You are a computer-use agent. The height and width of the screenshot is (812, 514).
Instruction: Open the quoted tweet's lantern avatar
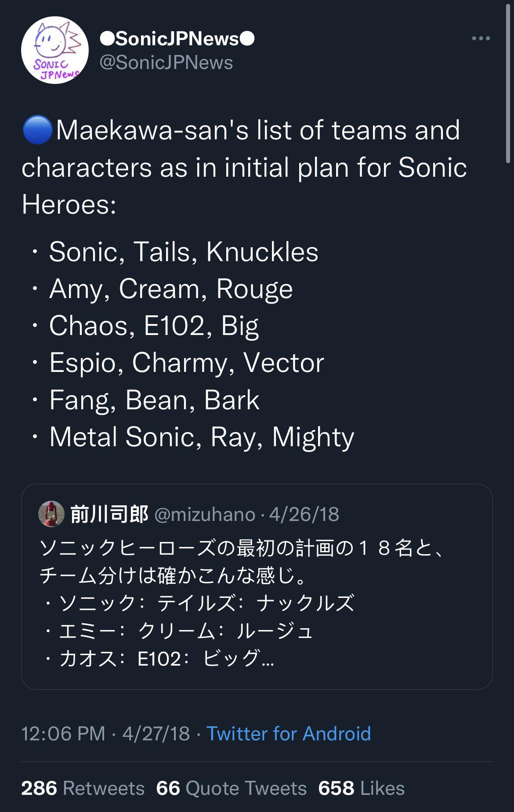[x=51, y=513]
